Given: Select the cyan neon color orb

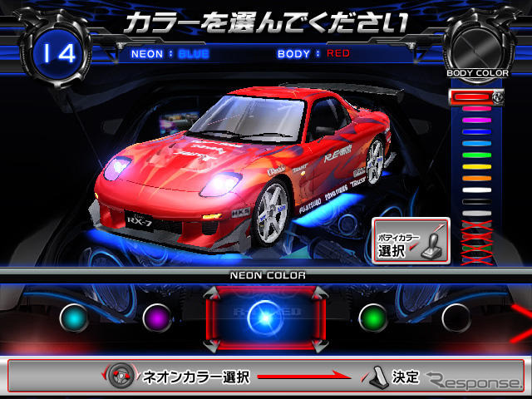Looking at the screenshot, I should click(x=74, y=318).
